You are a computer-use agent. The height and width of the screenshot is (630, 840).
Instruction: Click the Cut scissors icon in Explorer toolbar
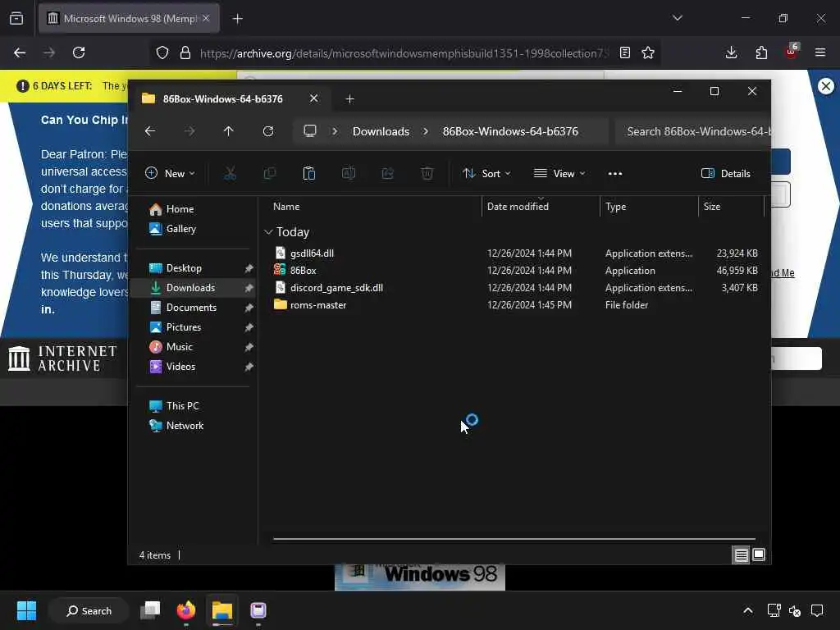coord(230,174)
